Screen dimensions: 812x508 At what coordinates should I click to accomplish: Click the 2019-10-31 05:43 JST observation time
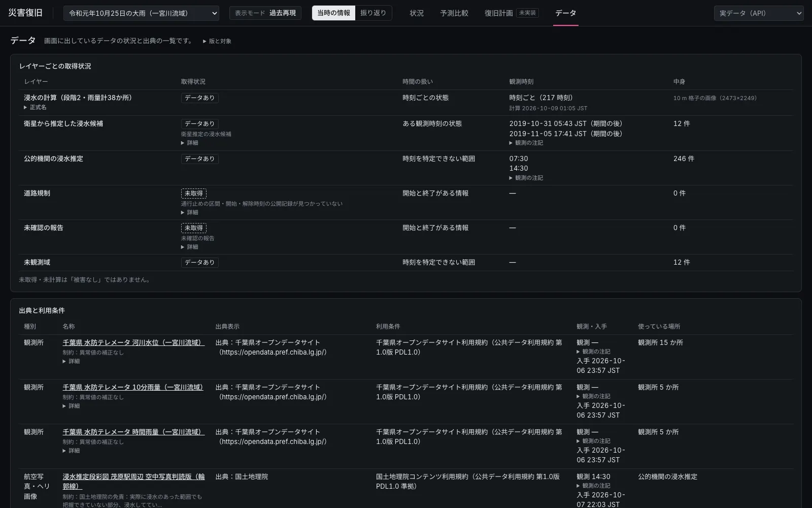[x=566, y=124]
